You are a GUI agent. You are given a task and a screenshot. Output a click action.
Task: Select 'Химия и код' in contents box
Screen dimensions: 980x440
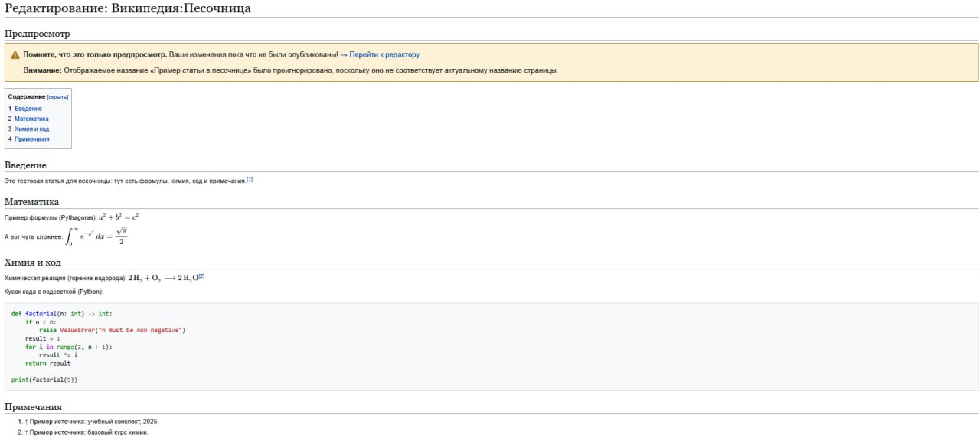31,129
